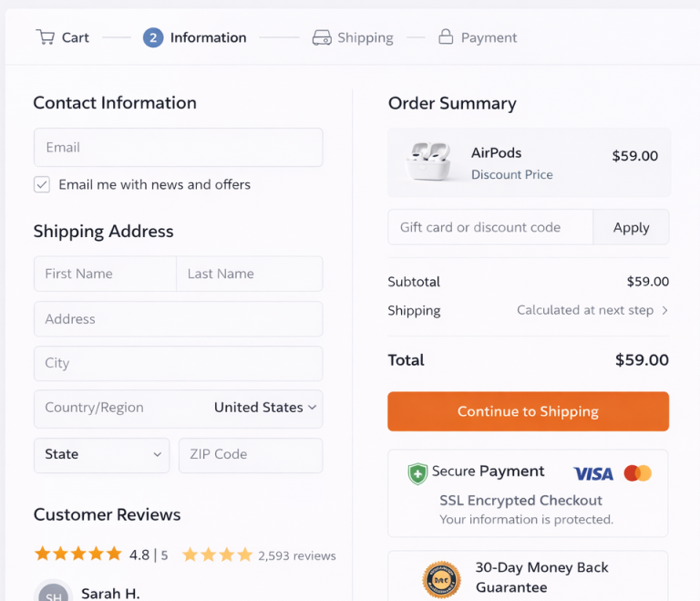This screenshot has width=700, height=601.
Task: Click the payment lock icon
Action: [x=446, y=37]
